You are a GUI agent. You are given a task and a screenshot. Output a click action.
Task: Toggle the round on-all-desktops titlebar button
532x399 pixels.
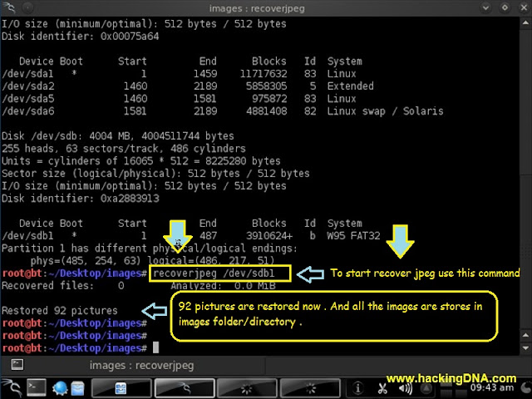point(28,7)
